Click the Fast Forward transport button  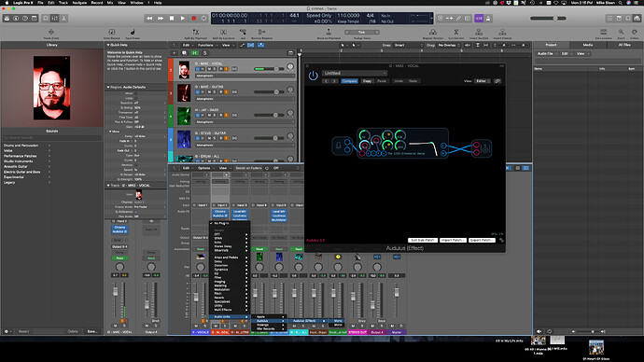pos(161,18)
